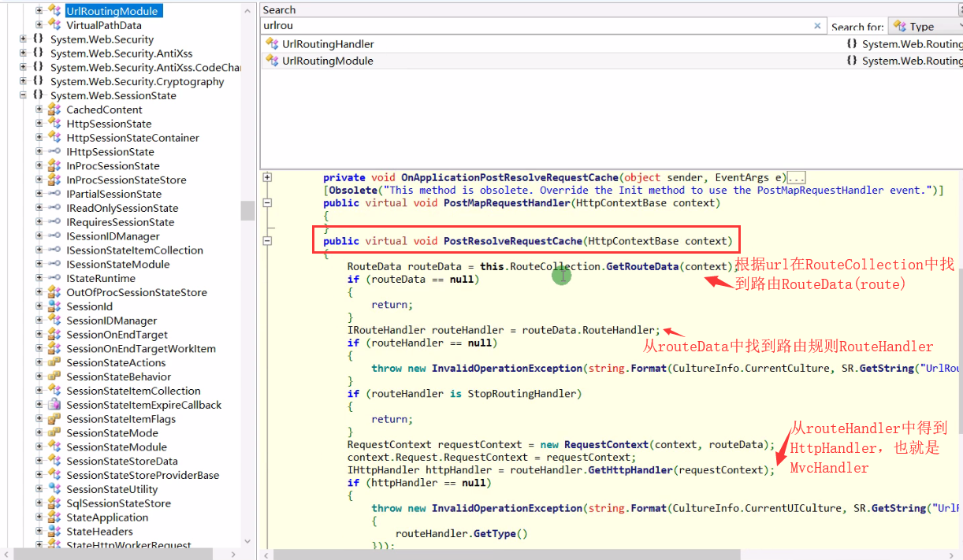Click the VirtualPathData class icon
This screenshot has height=560, width=963.
(54, 25)
